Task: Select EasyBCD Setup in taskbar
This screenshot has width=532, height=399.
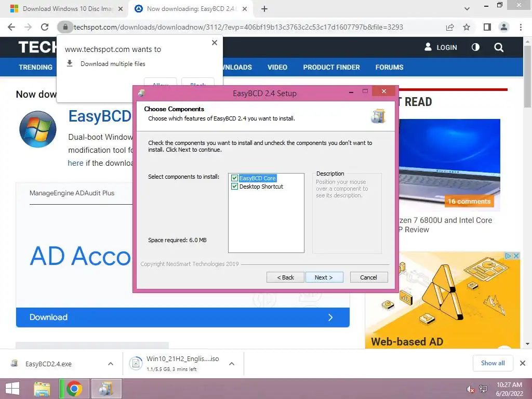Action: coord(106,389)
